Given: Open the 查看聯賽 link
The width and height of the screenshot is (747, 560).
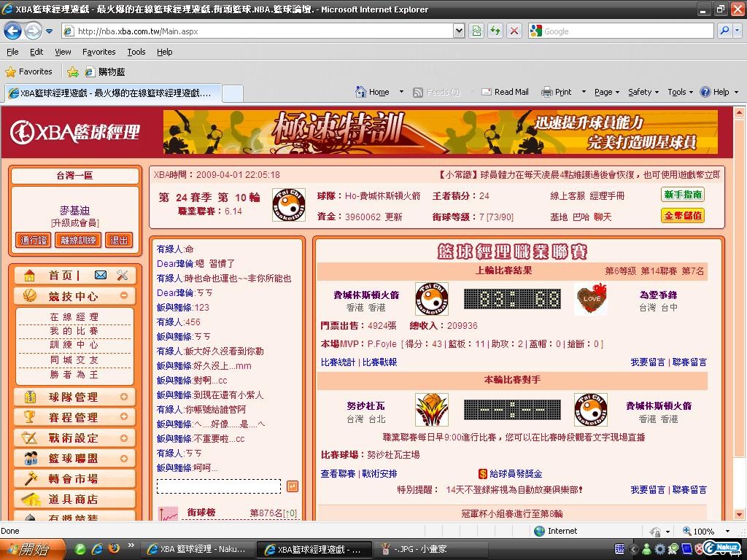Looking at the screenshot, I should pyautogui.click(x=338, y=473).
